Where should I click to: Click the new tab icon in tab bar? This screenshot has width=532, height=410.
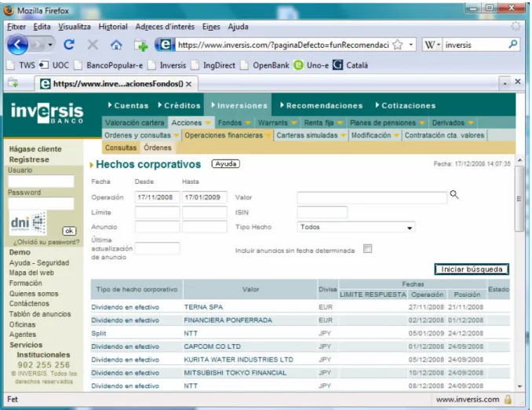coord(13,83)
